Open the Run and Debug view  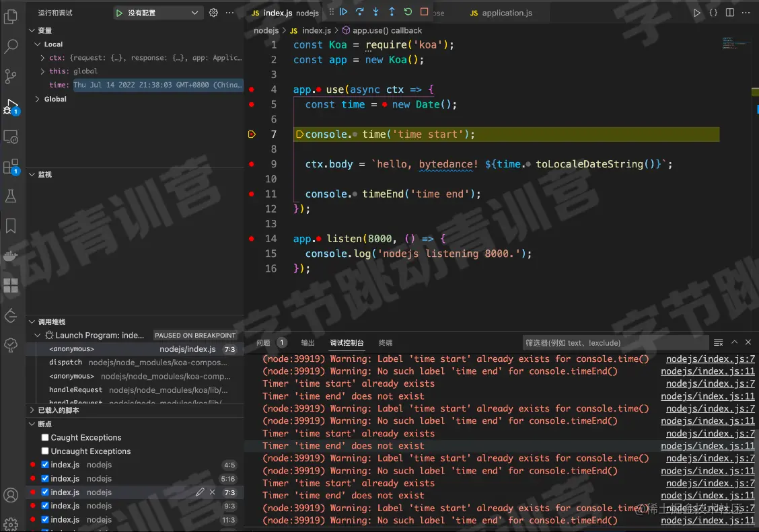[11, 107]
